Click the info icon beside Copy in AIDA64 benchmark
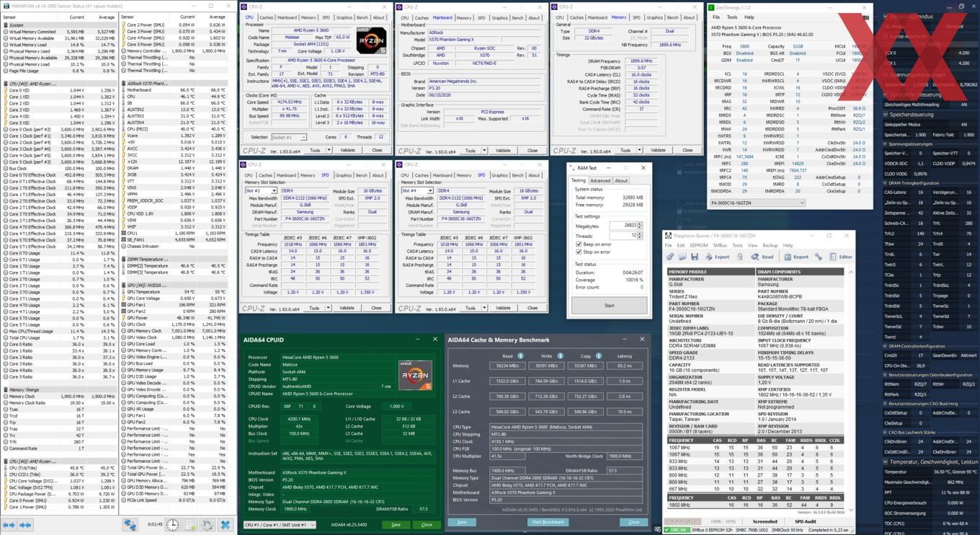The height and width of the screenshot is (535, 980). pos(598,356)
